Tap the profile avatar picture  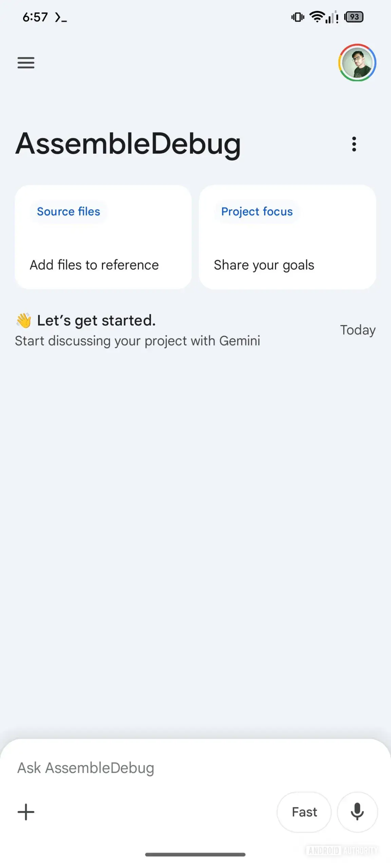(357, 63)
